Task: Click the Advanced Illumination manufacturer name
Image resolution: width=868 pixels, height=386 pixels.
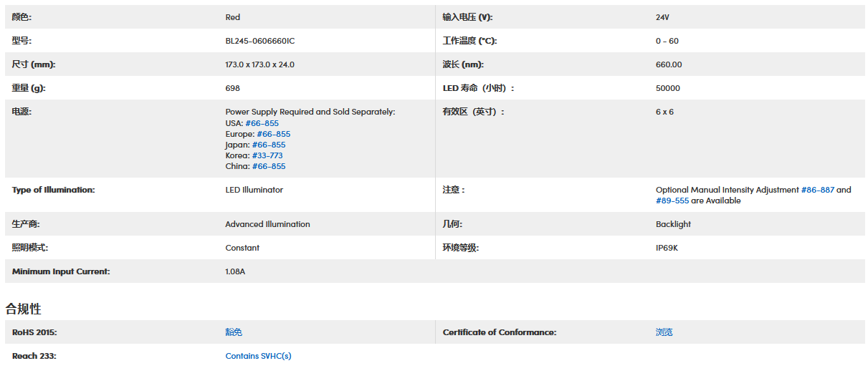Action: [x=267, y=224]
